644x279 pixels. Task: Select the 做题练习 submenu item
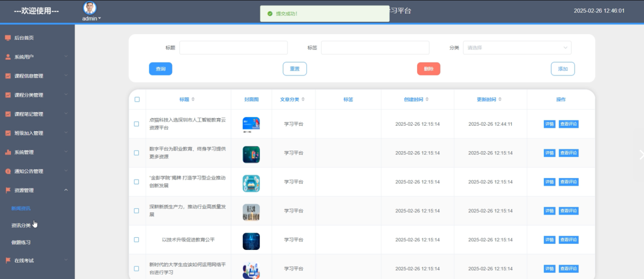tap(21, 242)
